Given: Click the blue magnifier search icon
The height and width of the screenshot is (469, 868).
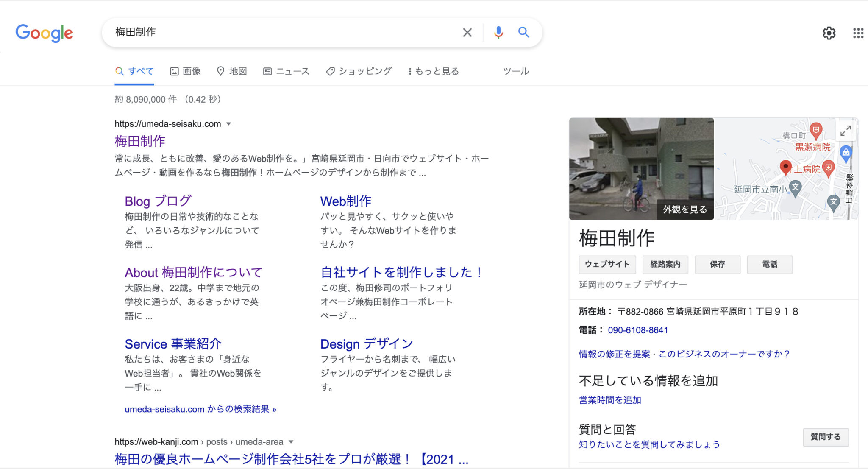Looking at the screenshot, I should coord(524,33).
